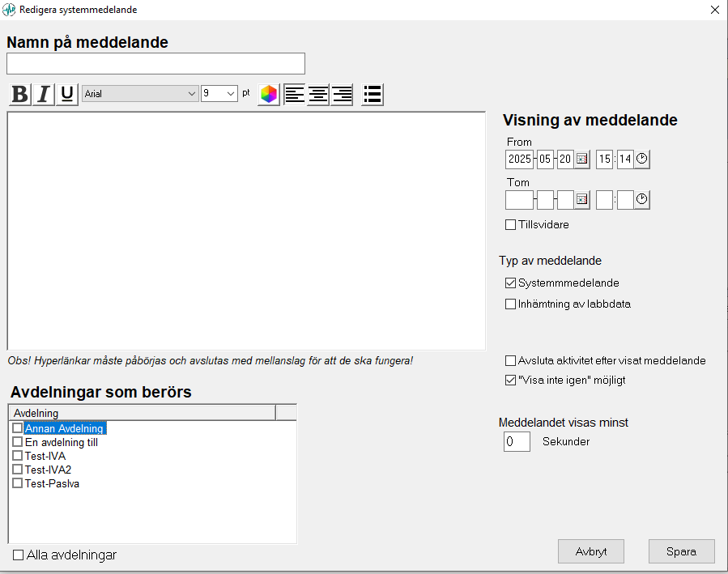Expand the Arial font dropdown
The height and width of the screenshot is (574, 728).
click(192, 94)
